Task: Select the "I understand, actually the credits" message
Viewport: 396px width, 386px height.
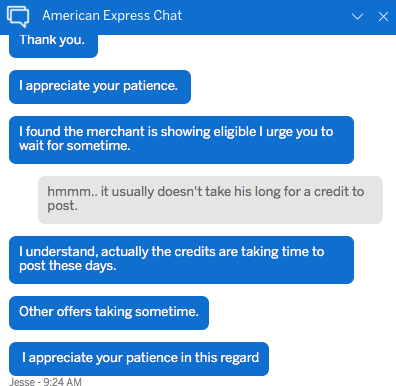Action: [181, 260]
